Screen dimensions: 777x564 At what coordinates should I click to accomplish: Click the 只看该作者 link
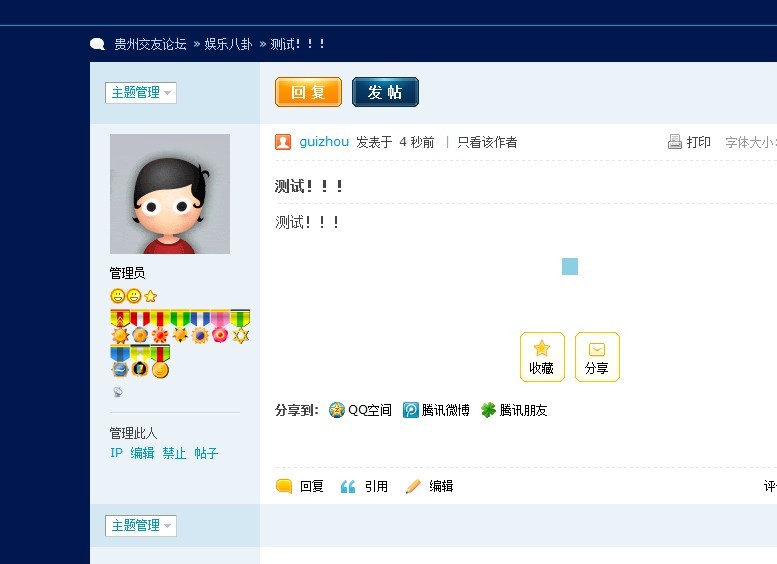pyautogui.click(x=487, y=142)
